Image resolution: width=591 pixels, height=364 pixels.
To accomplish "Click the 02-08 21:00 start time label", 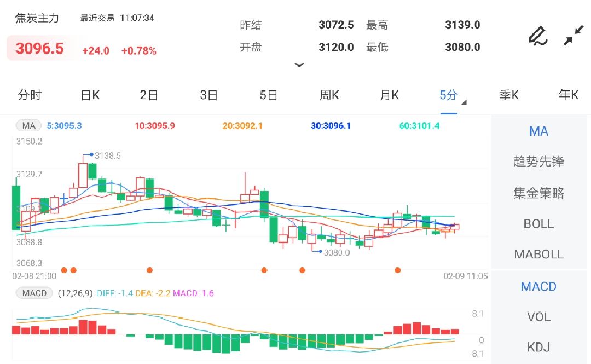I will 34,276.
